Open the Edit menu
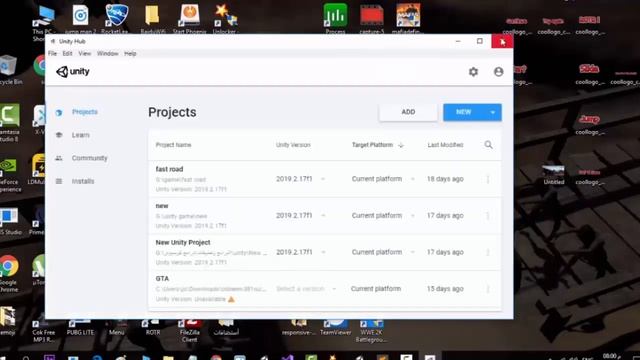Screen dimensions: 640x360 point(67,53)
